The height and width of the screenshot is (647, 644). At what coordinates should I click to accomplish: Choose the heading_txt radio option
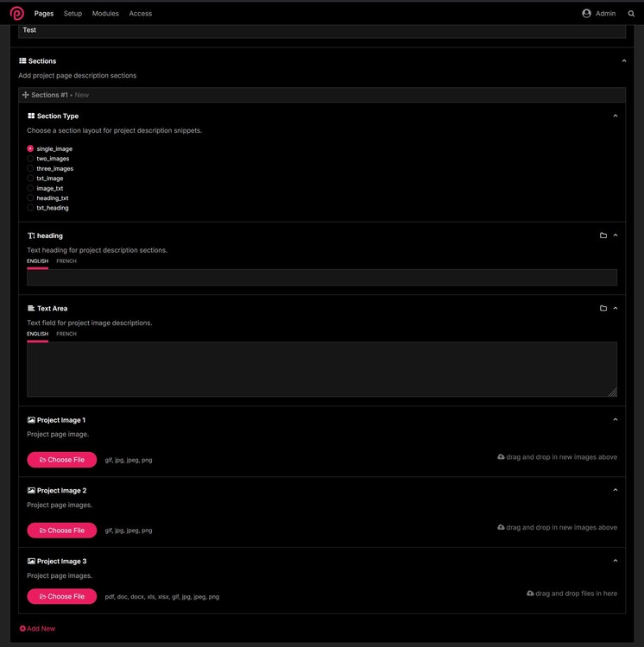tap(30, 198)
